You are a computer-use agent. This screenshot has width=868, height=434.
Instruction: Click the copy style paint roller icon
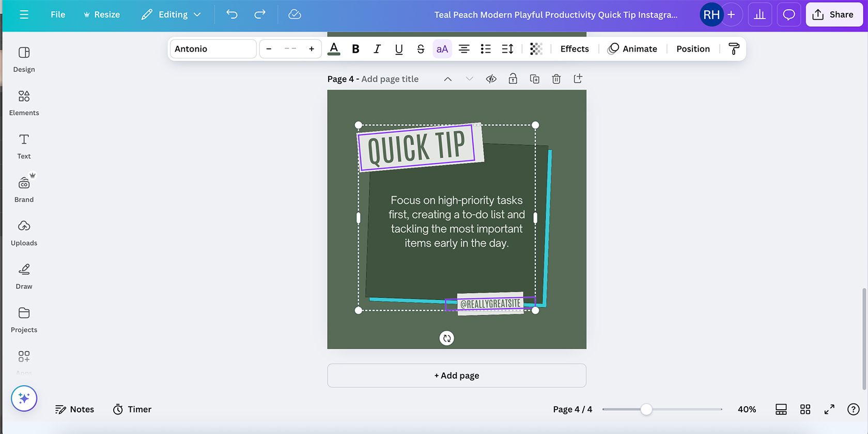click(x=734, y=49)
